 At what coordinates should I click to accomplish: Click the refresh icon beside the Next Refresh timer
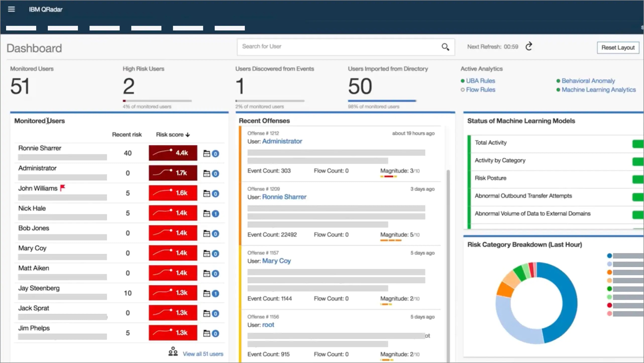coord(529,46)
